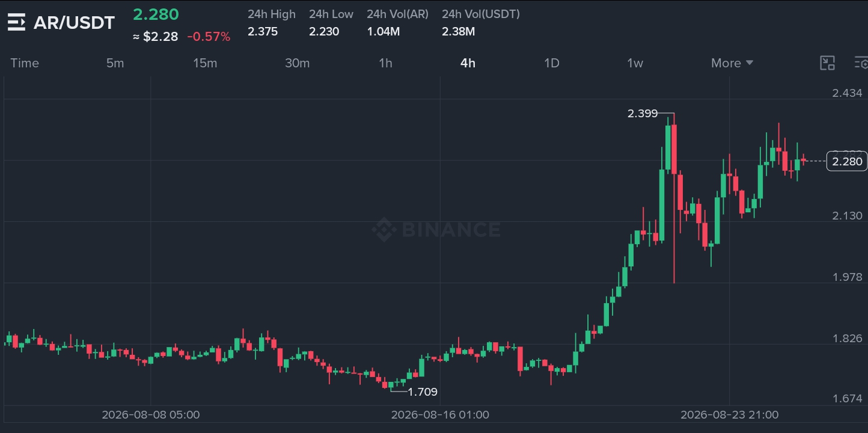Expand the More intervals dropdown
The height and width of the screenshot is (433, 868).
732,63
